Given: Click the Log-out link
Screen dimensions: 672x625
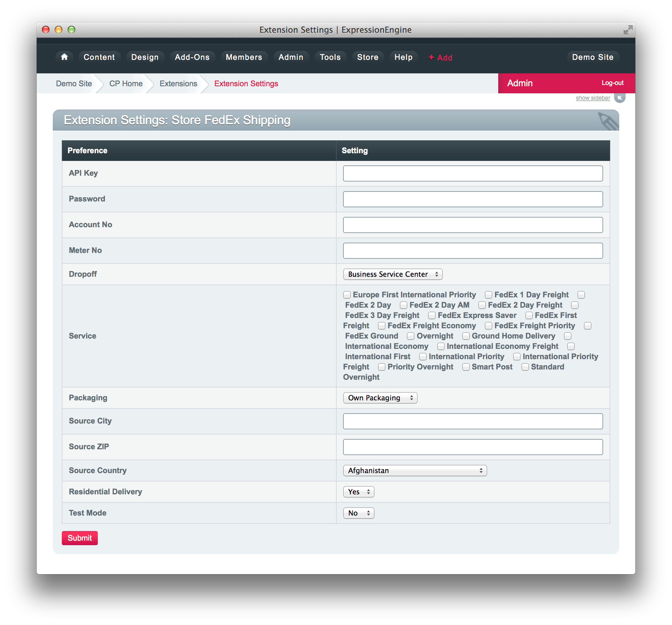Looking at the screenshot, I should 612,83.
